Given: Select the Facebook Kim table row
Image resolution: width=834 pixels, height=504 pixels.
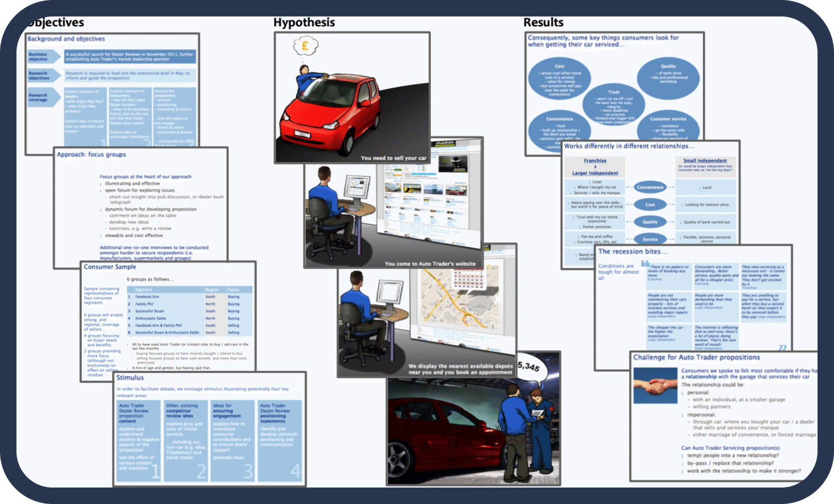Looking at the screenshot, I should pos(189,297).
